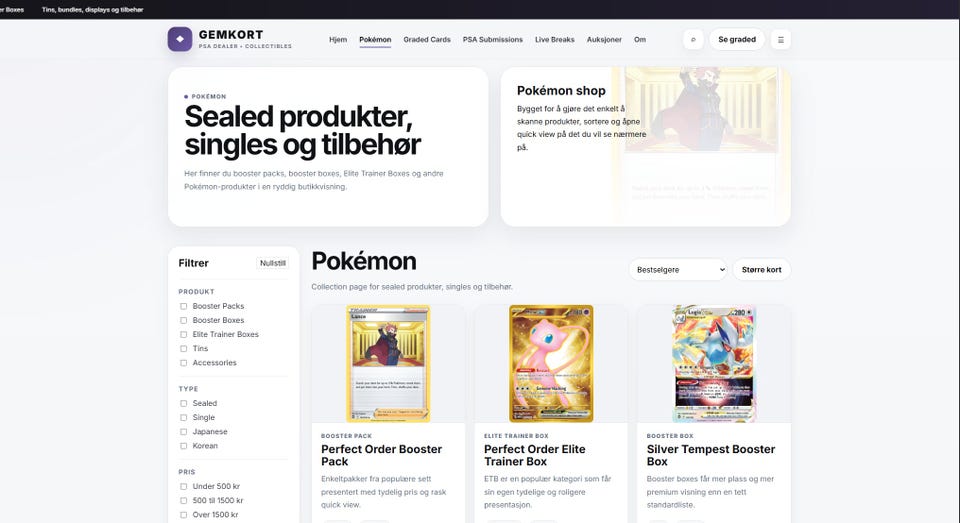
Task: Select the Korean type checkbox
Action: tap(183, 446)
